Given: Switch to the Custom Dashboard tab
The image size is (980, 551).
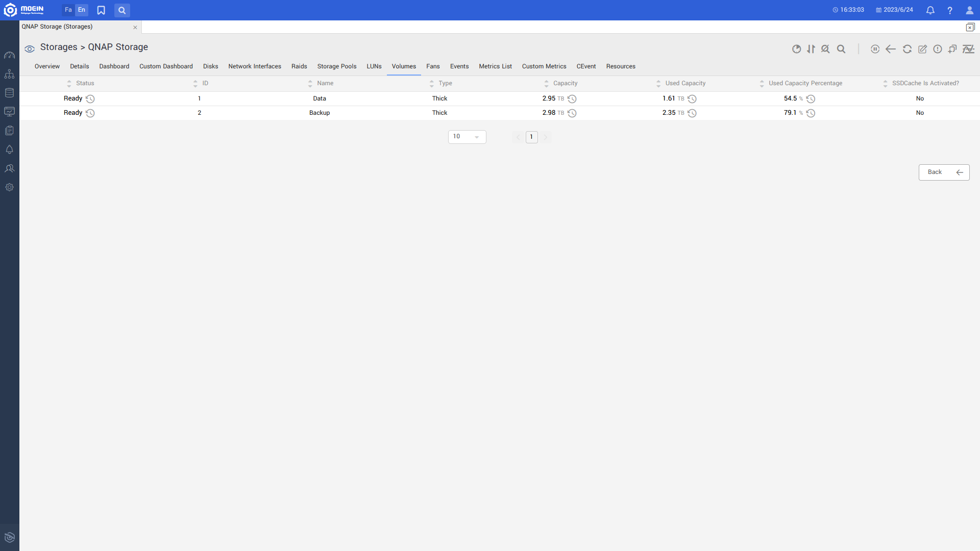Looking at the screenshot, I should (x=166, y=66).
